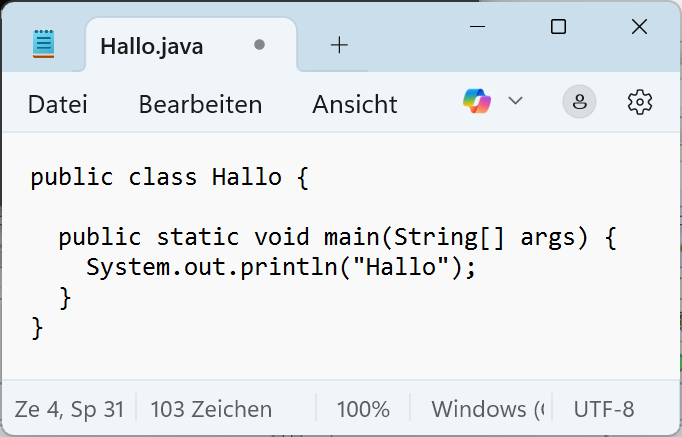This screenshot has width=682, height=437.
Task: Switch to the Hallo.java tab
Action: tap(152, 46)
